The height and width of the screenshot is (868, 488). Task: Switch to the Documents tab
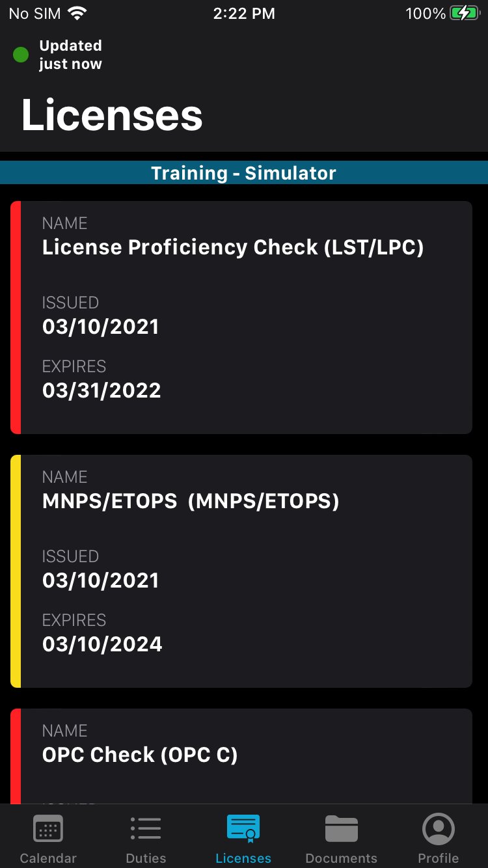340,837
